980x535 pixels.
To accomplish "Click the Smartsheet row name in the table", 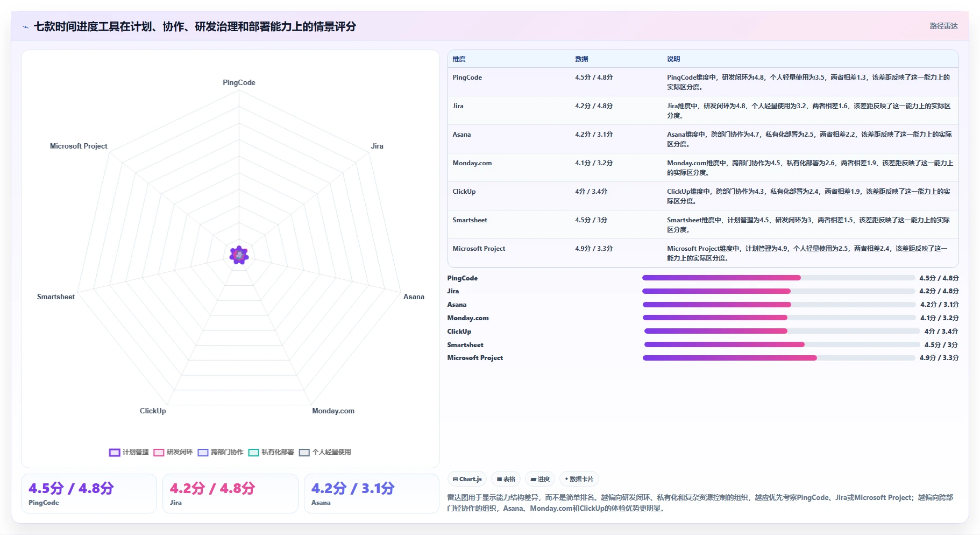I will (470, 220).
